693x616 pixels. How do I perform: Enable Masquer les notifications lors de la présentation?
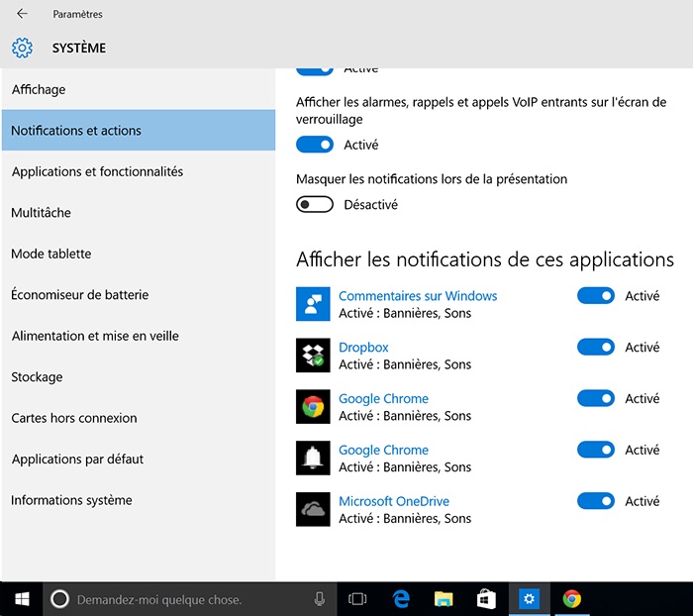click(315, 205)
